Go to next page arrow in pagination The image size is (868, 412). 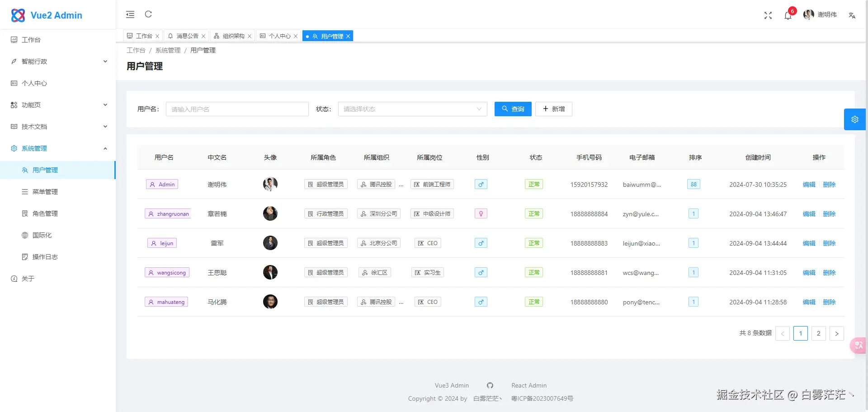point(837,333)
